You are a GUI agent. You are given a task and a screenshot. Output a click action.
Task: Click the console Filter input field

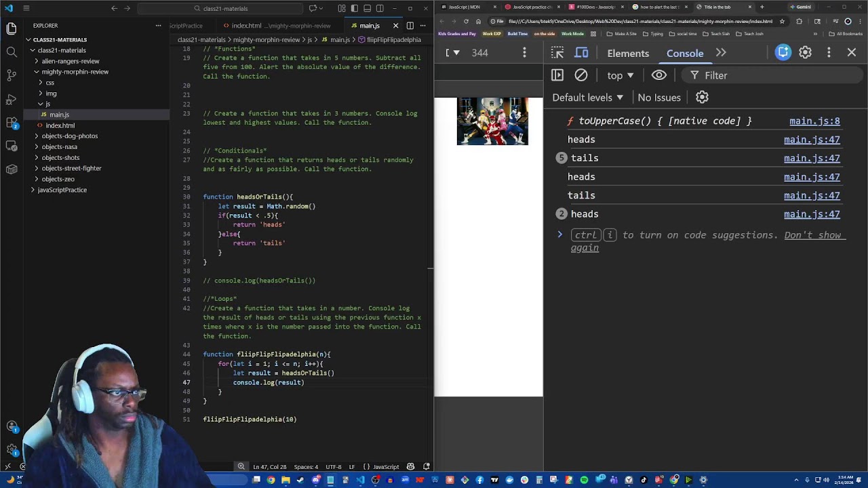[x=773, y=75]
